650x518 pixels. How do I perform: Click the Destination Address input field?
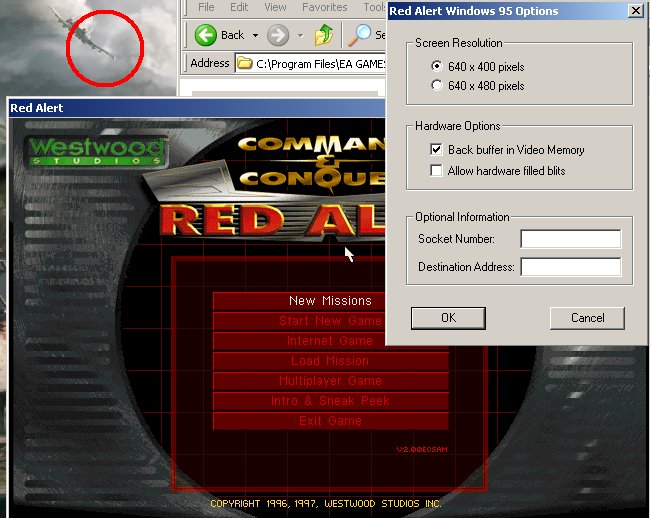click(571, 266)
